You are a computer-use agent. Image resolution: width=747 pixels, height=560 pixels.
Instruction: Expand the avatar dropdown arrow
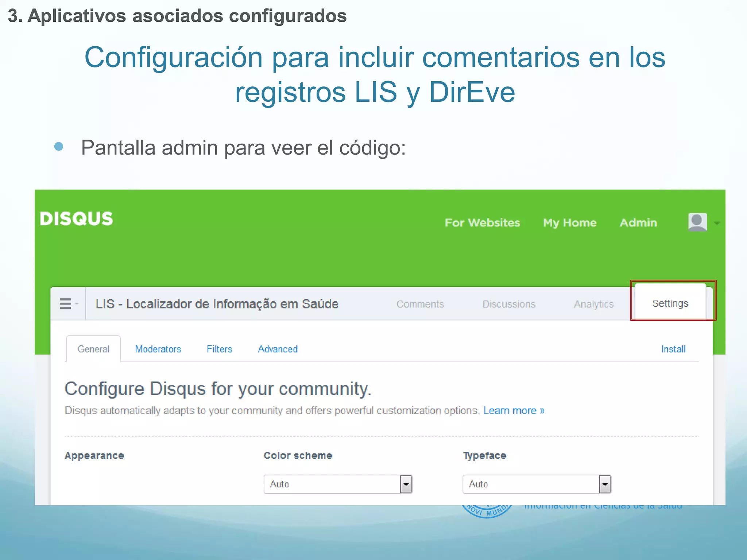[x=717, y=223]
